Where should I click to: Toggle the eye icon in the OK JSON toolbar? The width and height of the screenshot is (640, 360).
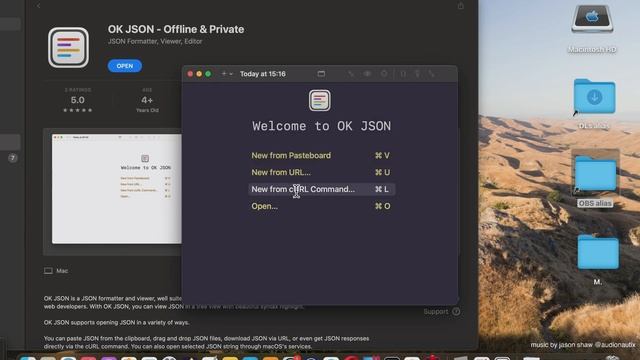367,73
